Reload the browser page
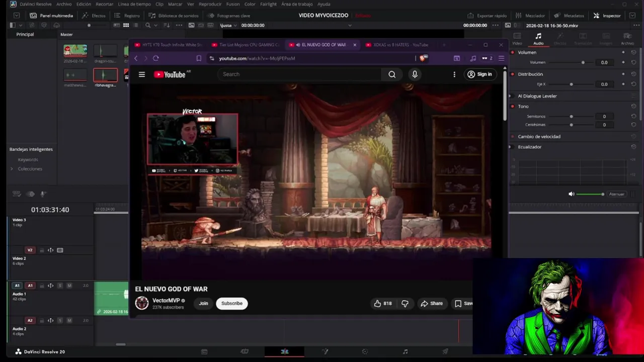Screen dimensions: 644x362 click(x=155, y=58)
